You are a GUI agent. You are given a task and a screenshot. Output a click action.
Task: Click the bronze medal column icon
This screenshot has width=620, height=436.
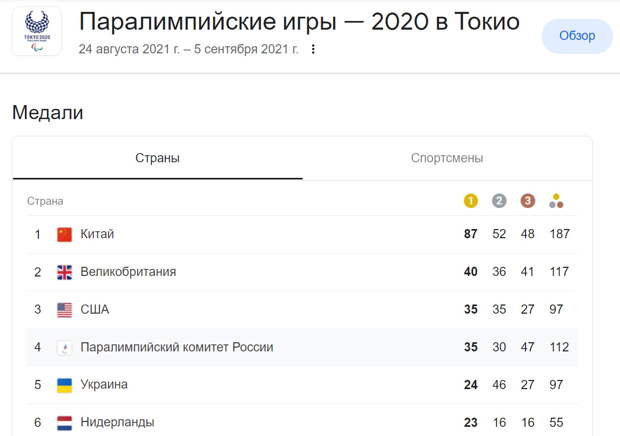(x=527, y=201)
